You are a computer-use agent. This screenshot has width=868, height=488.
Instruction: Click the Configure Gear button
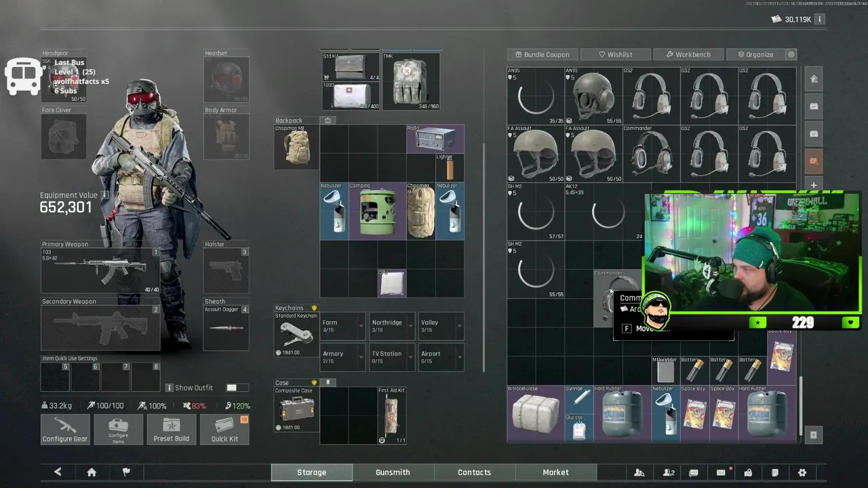(65, 430)
